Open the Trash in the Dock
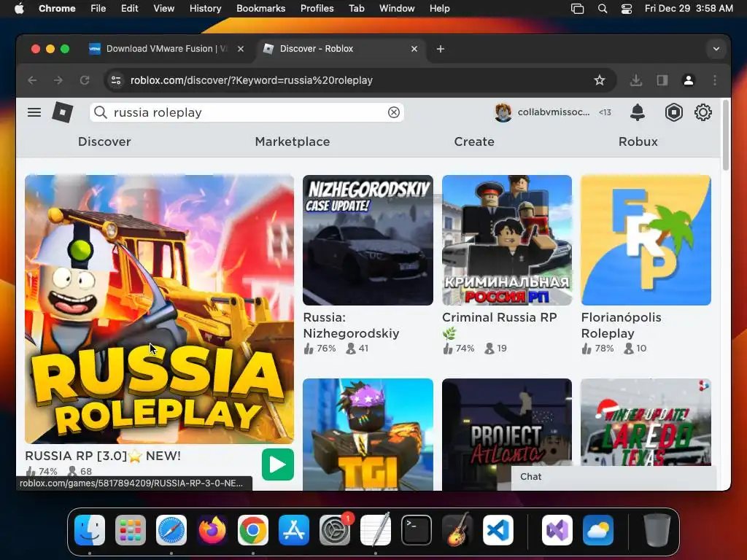Screen dimensions: 747x560 [657, 530]
